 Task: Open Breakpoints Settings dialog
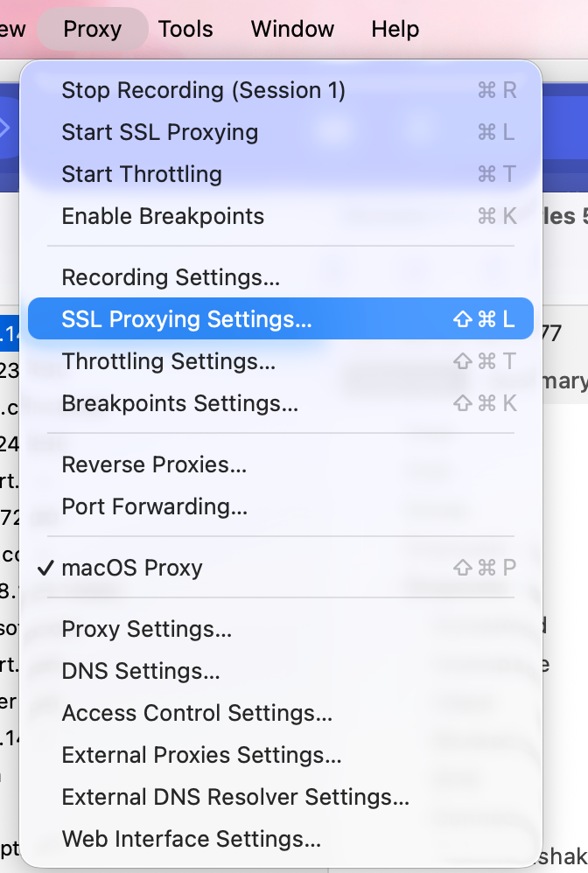click(x=179, y=403)
